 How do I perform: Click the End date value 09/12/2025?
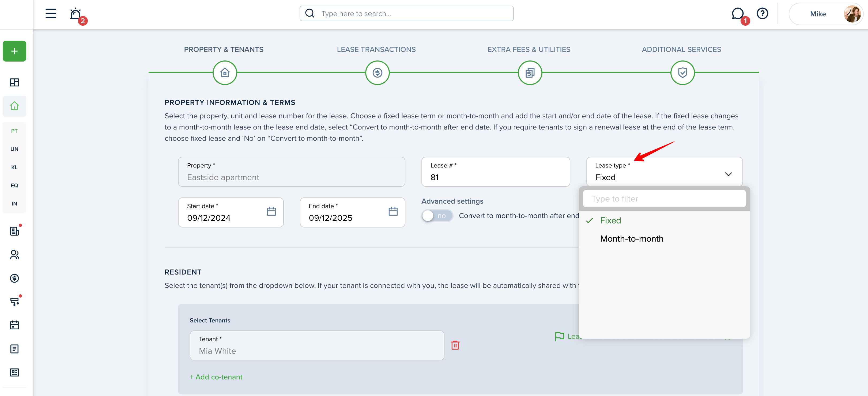tap(331, 218)
